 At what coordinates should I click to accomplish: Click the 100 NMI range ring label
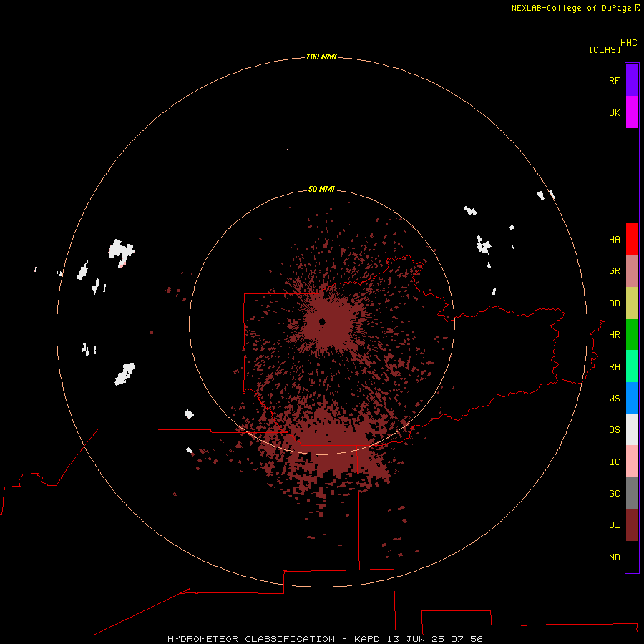pos(321,57)
